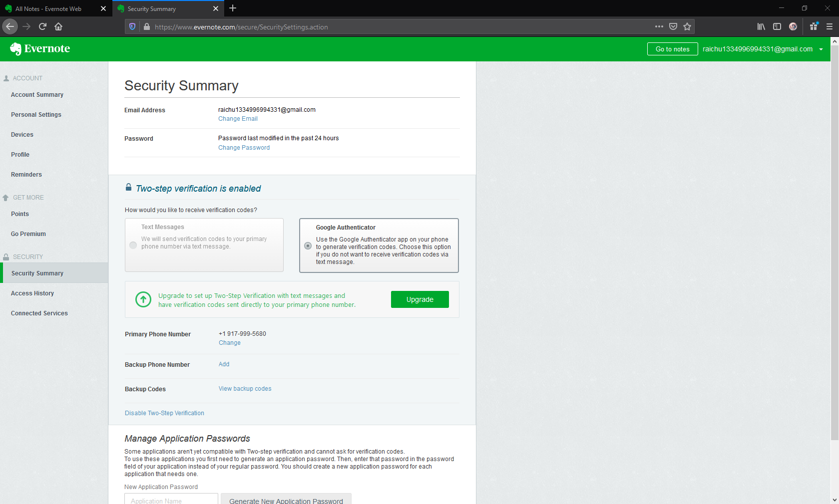Click the Google Authenticator option card

pyautogui.click(x=379, y=246)
